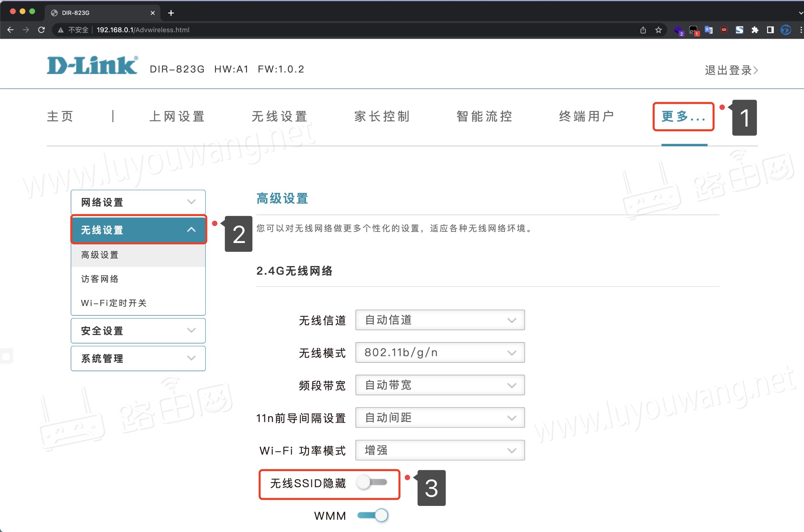
Task: Switch to the 主页 tab
Action: pyautogui.click(x=60, y=116)
